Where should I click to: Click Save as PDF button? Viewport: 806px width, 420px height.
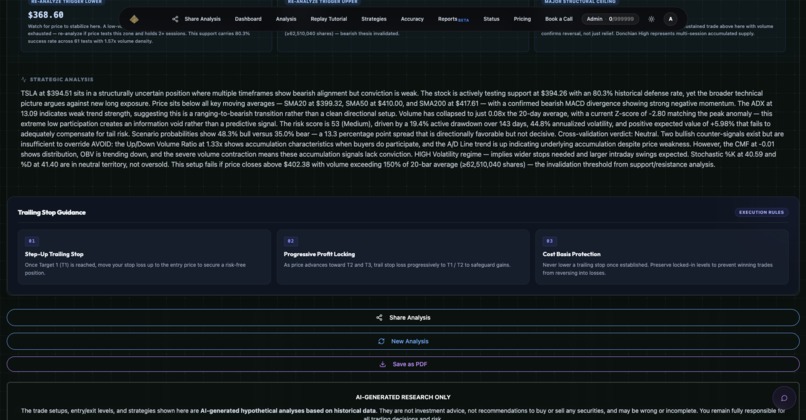click(403, 364)
